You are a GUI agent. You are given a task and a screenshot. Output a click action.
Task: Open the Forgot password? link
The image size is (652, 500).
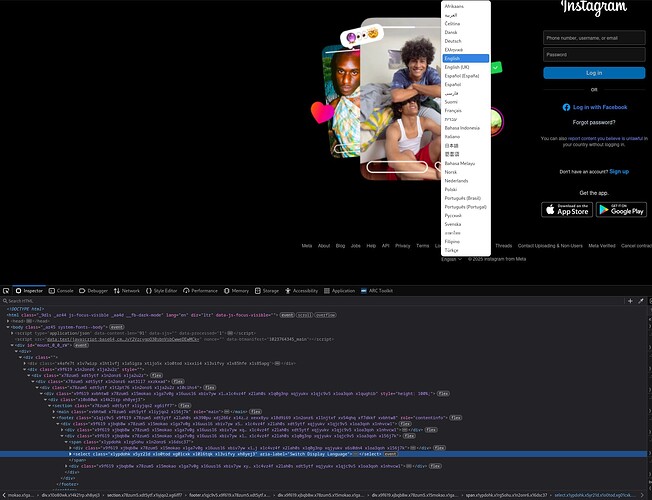click(594, 122)
